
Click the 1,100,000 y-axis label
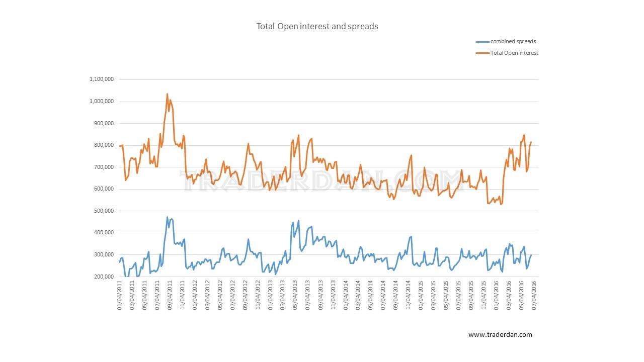(102, 79)
